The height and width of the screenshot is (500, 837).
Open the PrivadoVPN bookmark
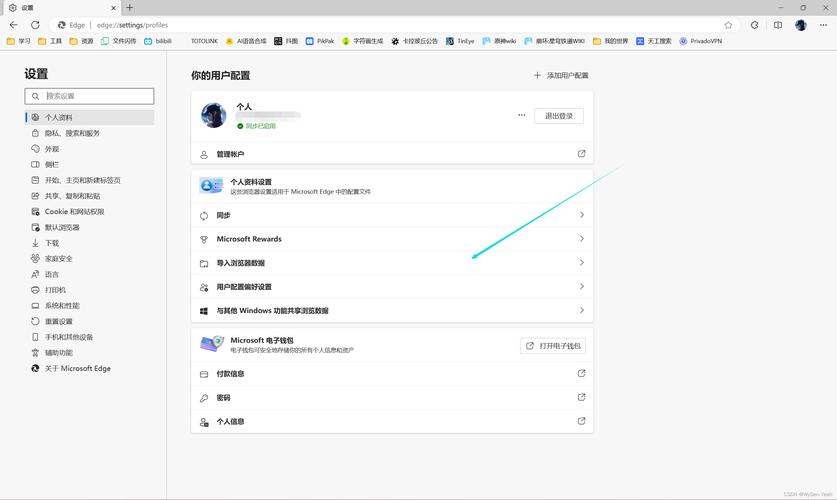(700, 41)
